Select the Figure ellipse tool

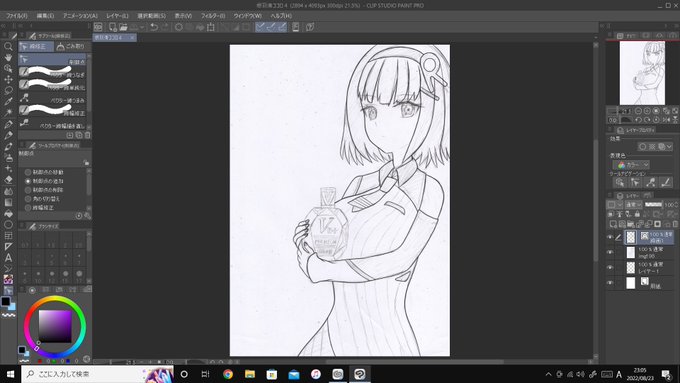[x=8, y=224]
